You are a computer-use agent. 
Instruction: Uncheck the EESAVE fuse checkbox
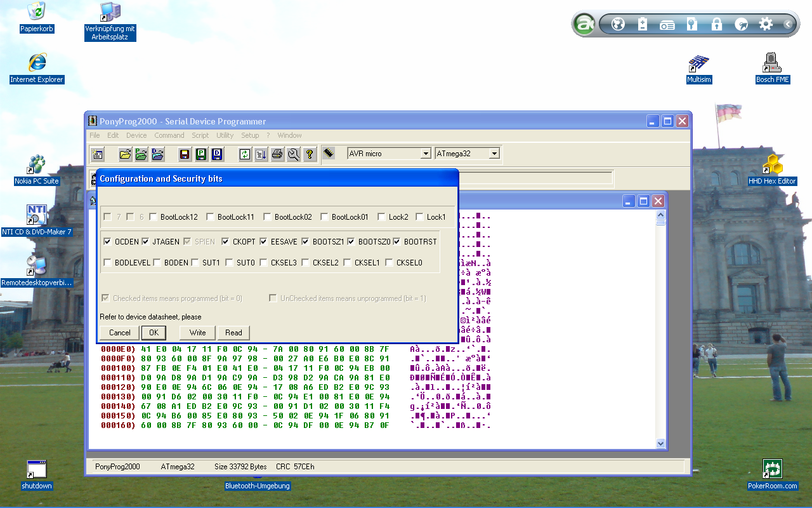[263, 241]
